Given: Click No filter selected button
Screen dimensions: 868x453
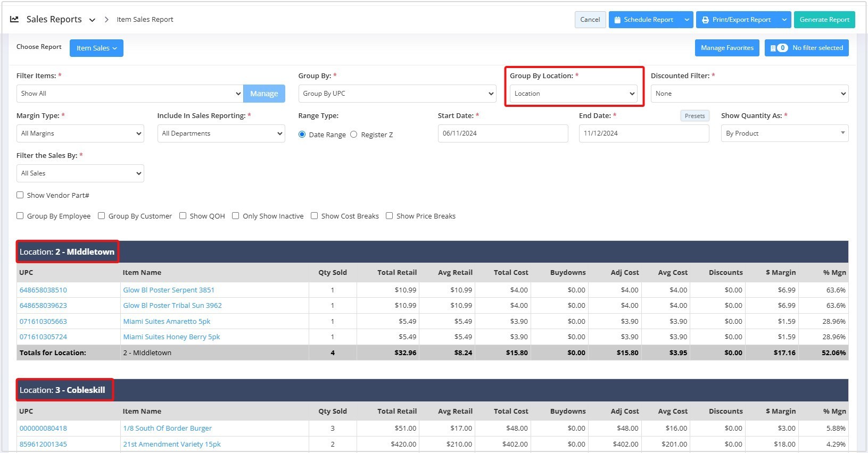Looking at the screenshot, I should (806, 48).
